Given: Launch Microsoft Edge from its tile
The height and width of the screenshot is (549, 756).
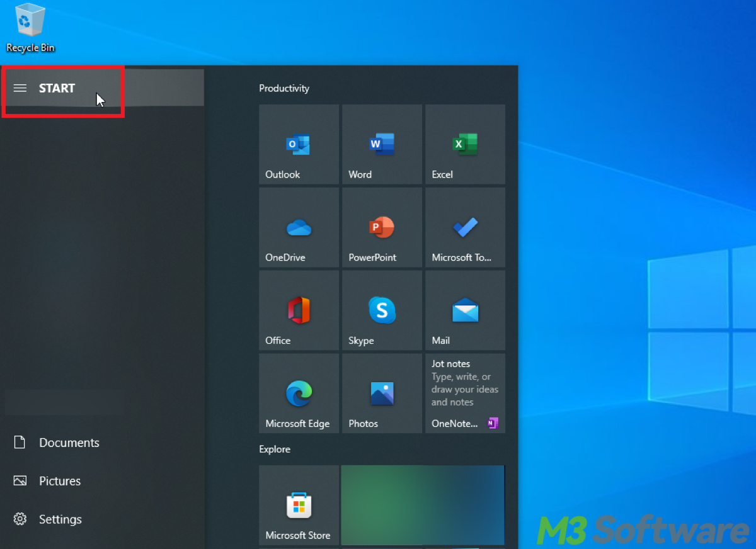Looking at the screenshot, I should click(299, 393).
